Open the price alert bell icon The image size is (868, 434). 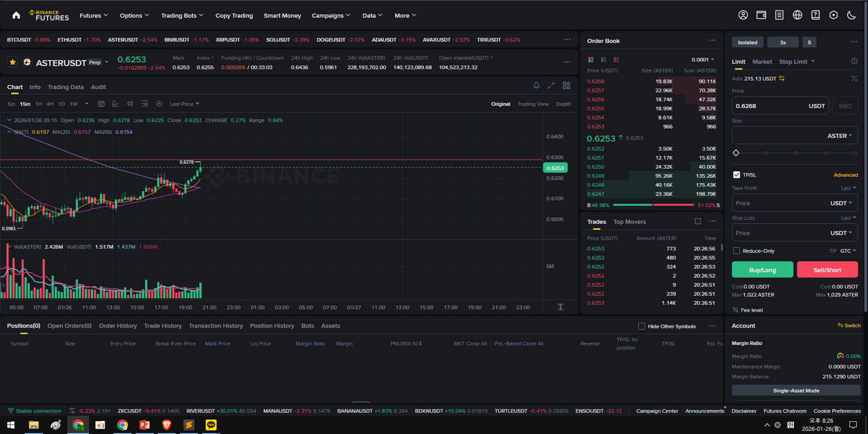536,85
